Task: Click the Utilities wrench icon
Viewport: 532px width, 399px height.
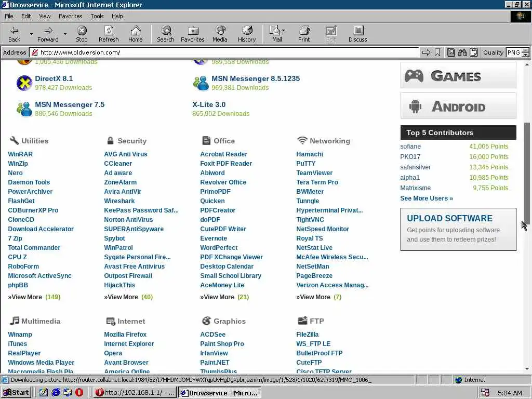Action: tap(14, 140)
